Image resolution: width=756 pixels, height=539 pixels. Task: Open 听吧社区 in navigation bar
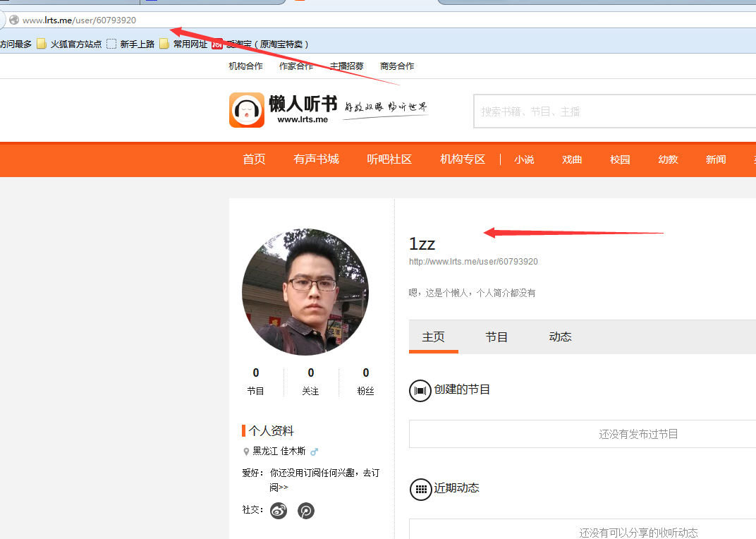click(x=389, y=159)
